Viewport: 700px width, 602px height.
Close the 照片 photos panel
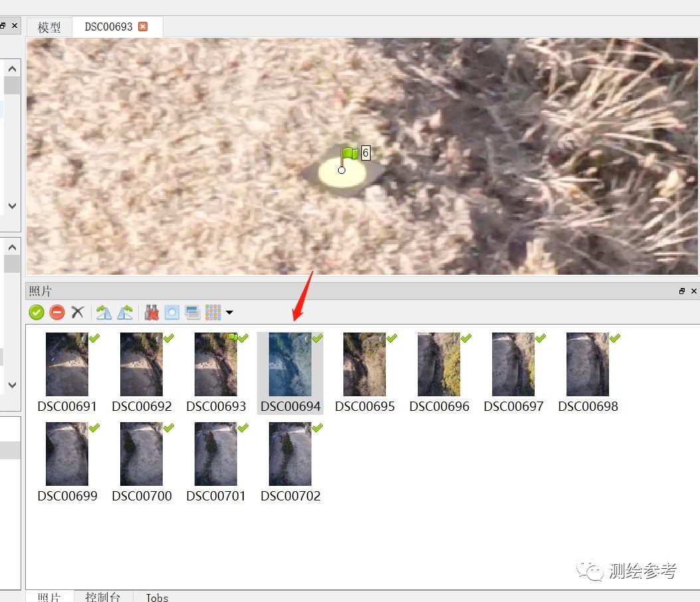coord(694,291)
